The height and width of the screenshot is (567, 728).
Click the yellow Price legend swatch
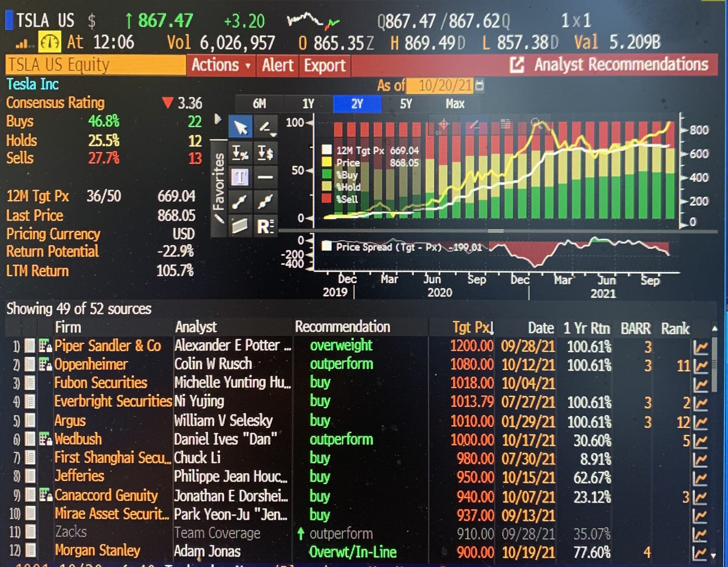(327, 162)
